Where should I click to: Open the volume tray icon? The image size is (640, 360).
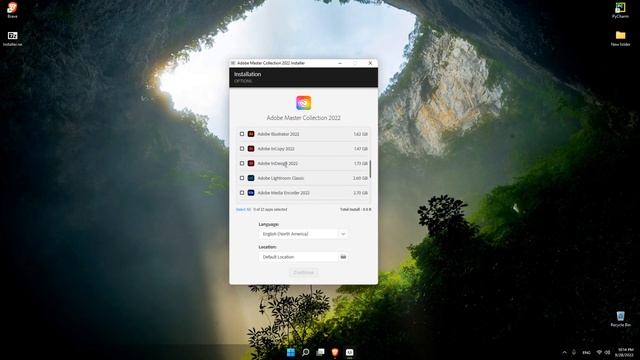[x=607, y=352]
